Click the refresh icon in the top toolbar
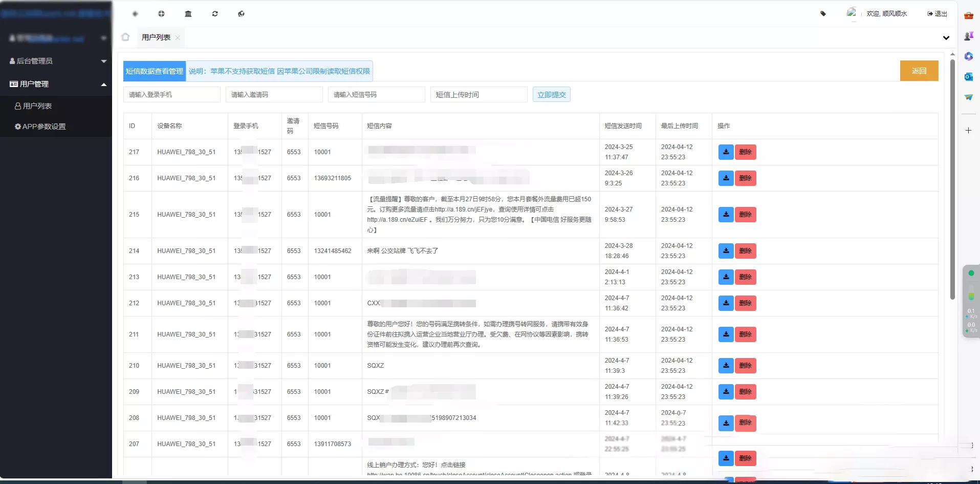Screen dimensions: 980x484 pyautogui.click(x=214, y=14)
